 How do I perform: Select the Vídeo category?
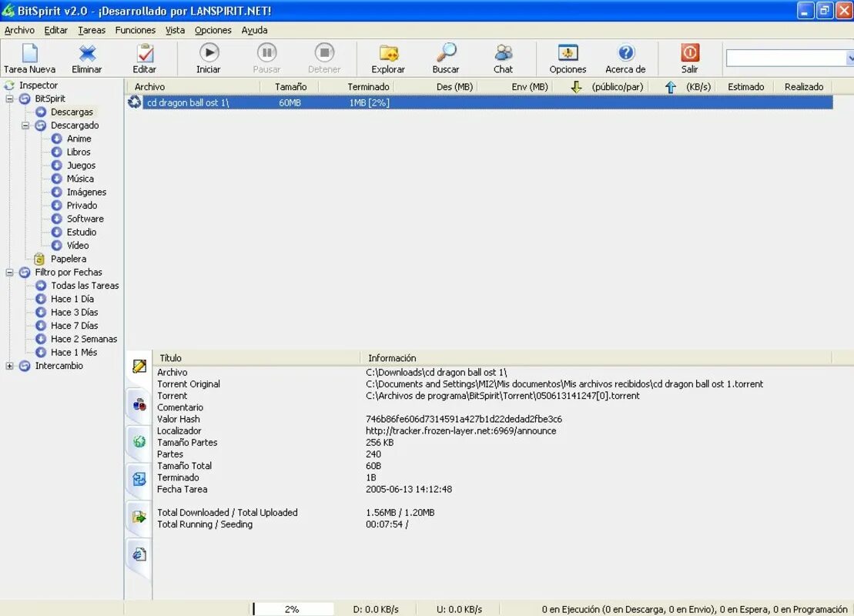(77, 245)
